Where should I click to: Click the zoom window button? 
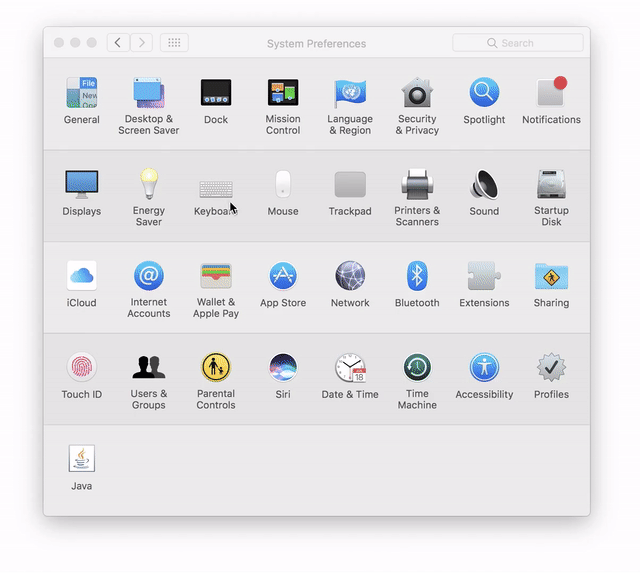point(92,42)
